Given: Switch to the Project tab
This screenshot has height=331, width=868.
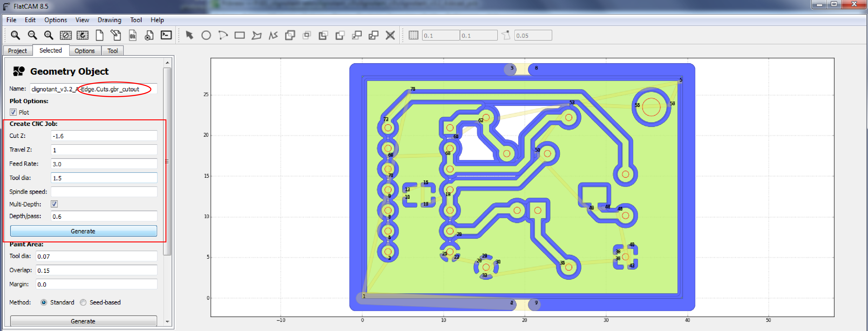Looking at the screenshot, I should coord(17,51).
